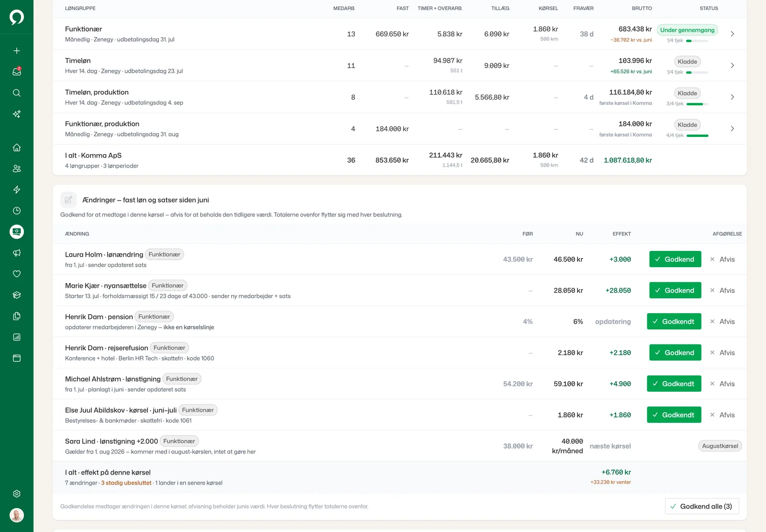Screen dimensions: 766x532
Task: Expand the Timeløn, produktion row chevron
Action: 732,97
